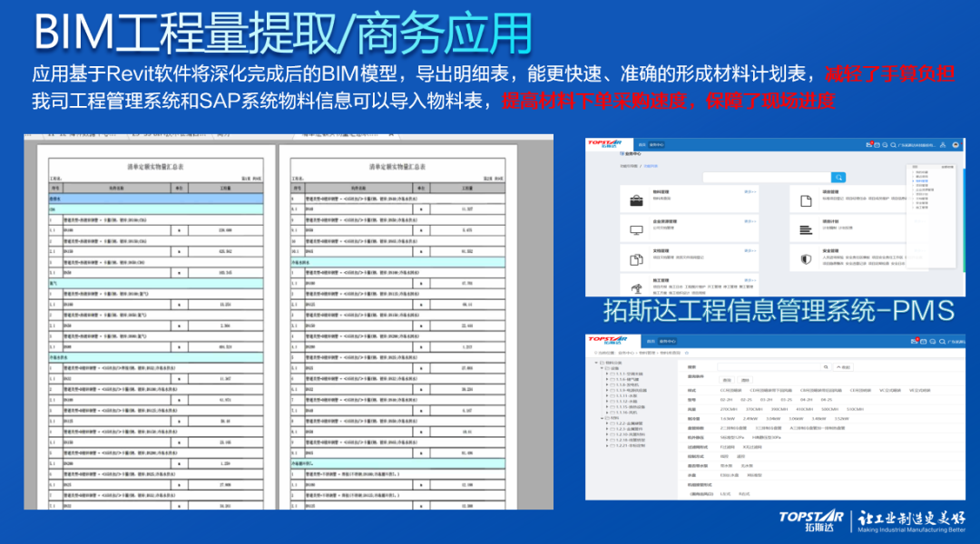
Task: Open the crane icon for 施工管理 module
Action: click(636, 288)
